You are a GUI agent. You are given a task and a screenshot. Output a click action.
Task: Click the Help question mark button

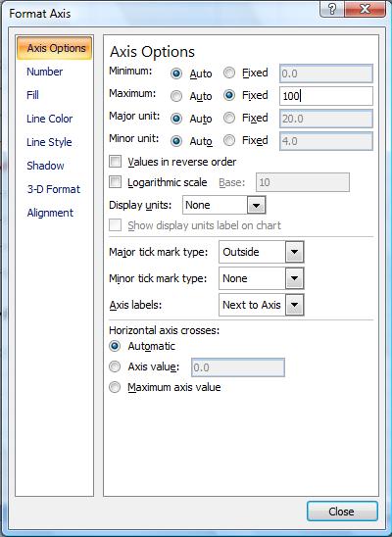coord(332,9)
